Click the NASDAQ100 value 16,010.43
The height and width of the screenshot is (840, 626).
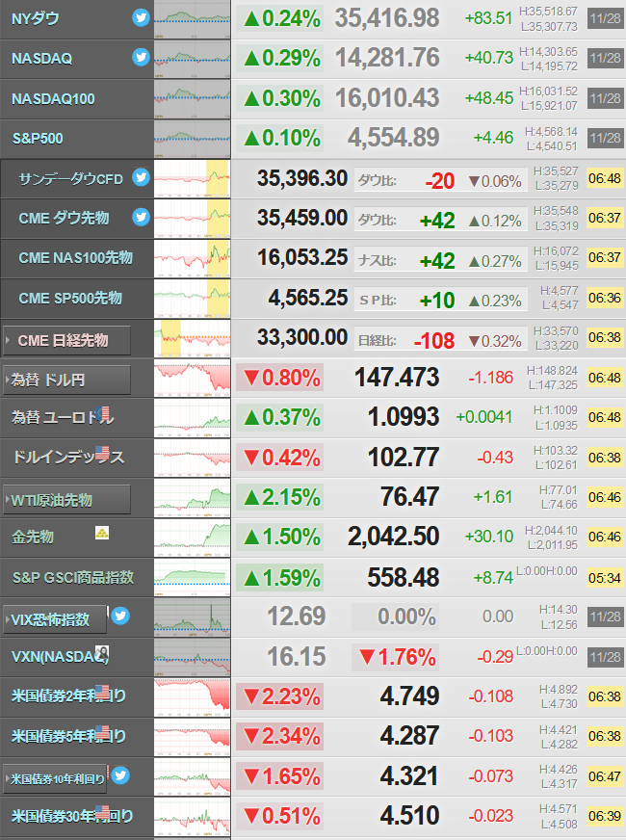pyautogui.click(x=387, y=98)
